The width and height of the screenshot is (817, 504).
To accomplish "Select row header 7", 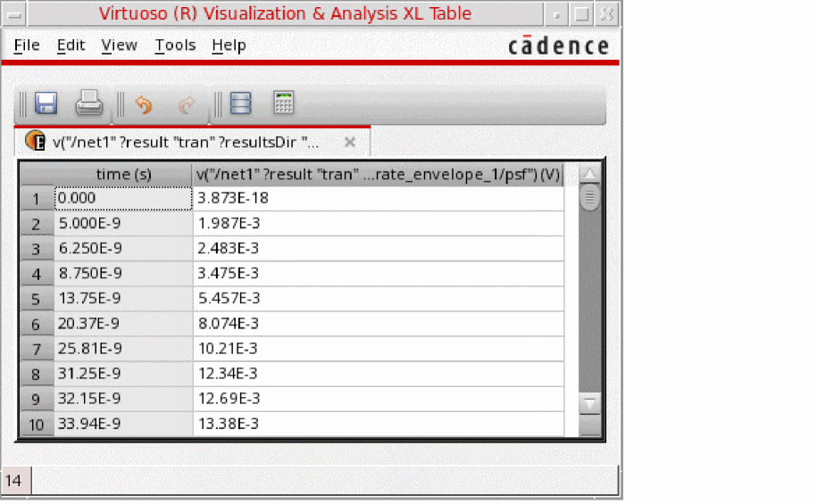I will point(37,349).
